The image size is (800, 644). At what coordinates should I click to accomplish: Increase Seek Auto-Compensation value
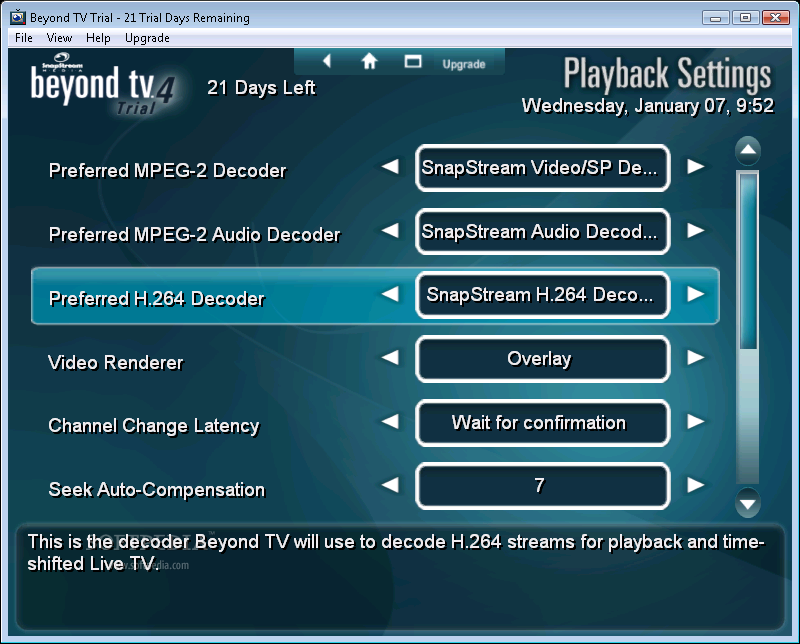pos(695,485)
